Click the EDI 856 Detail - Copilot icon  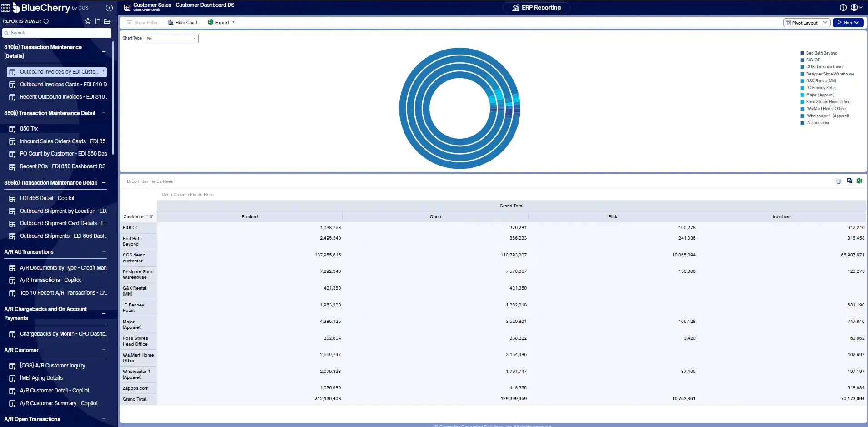[12, 199]
